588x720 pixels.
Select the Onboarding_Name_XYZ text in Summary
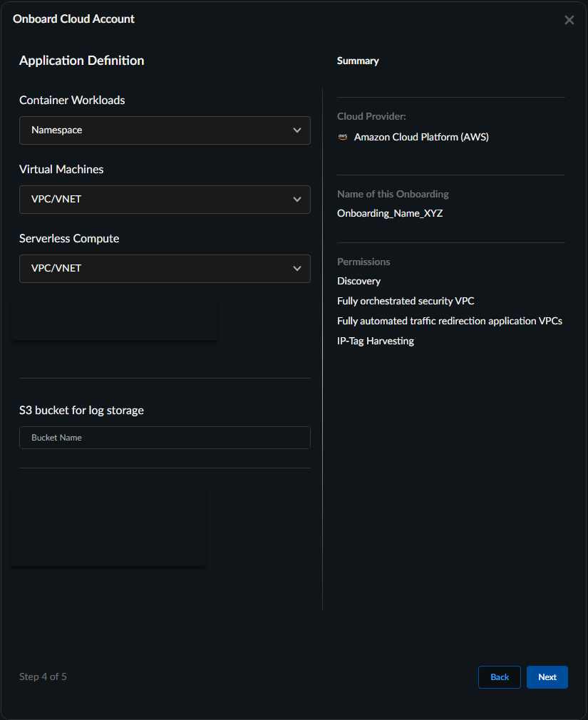[x=390, y=213]
